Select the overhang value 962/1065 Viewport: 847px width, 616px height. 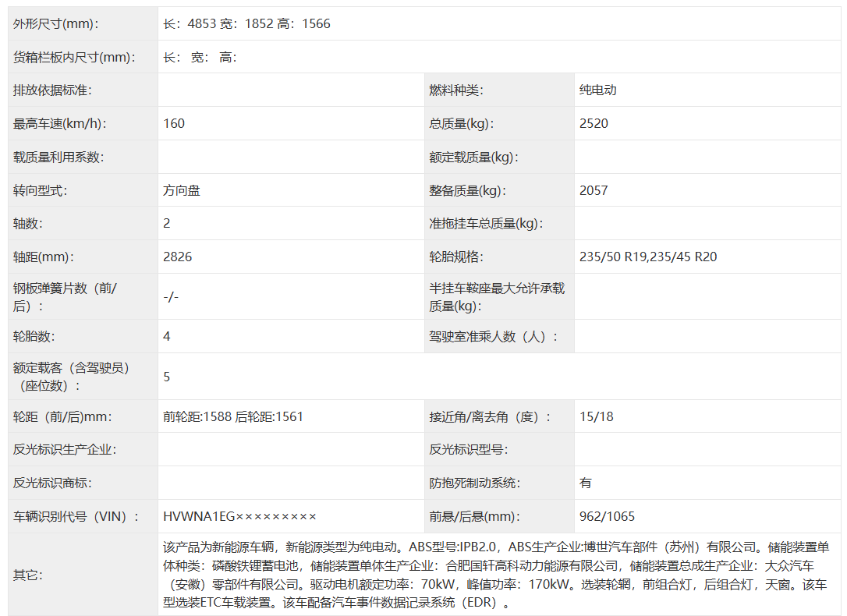[x=607, y=516]
